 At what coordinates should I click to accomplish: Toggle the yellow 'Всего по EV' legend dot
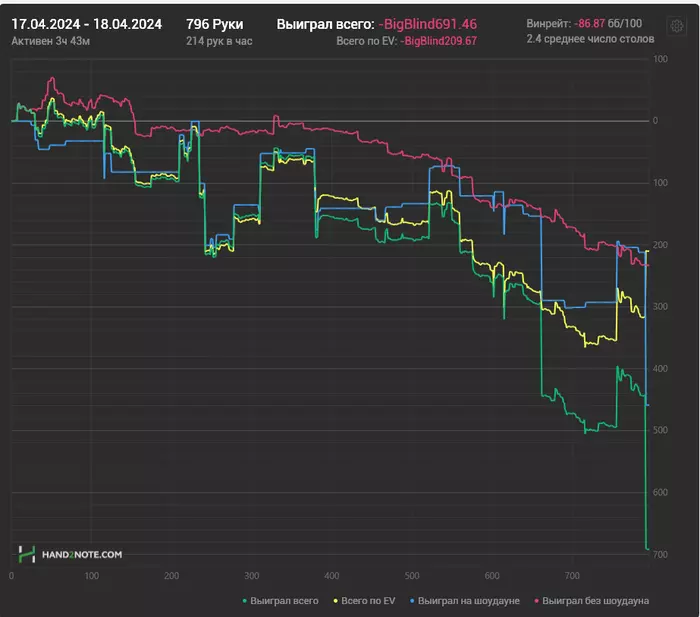(x=335, y=601)
